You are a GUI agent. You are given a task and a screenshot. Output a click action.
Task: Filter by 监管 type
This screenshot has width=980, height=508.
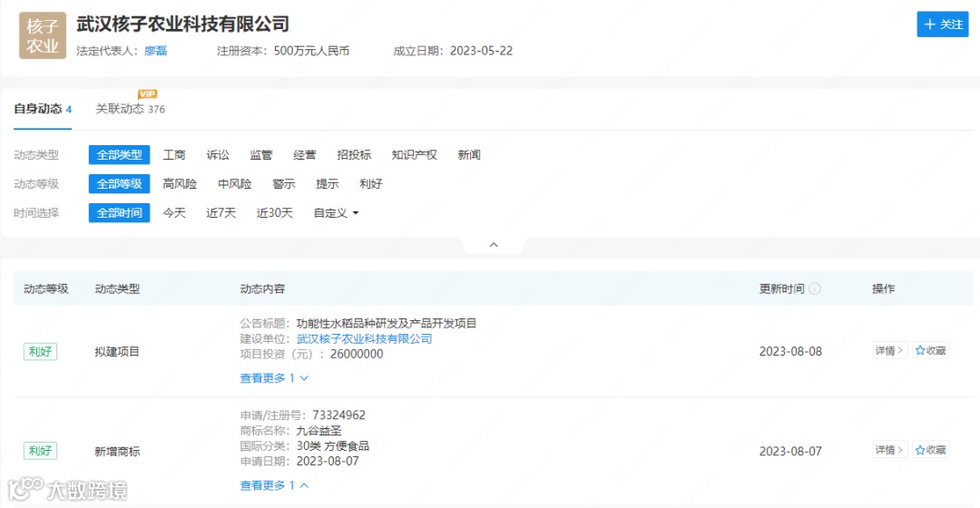261,155
